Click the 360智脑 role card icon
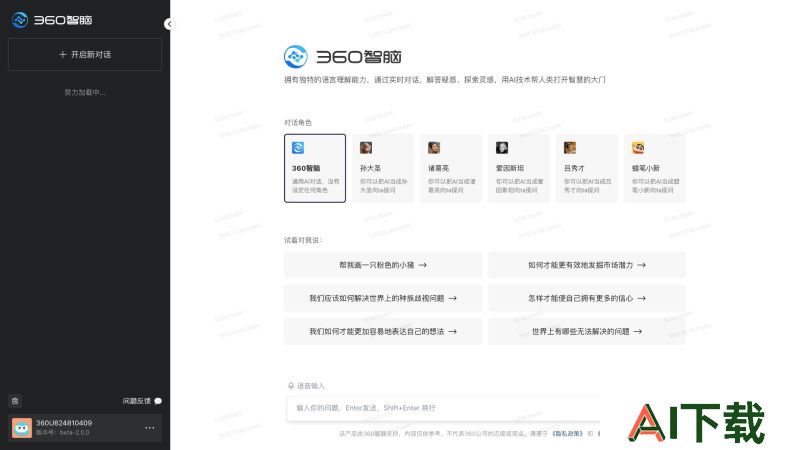800x450 pixels. (x=298, y=148)
